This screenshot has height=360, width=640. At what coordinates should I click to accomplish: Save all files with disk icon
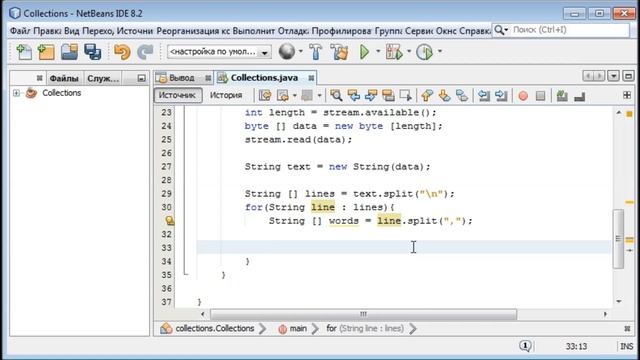click(x=93, y=52)
